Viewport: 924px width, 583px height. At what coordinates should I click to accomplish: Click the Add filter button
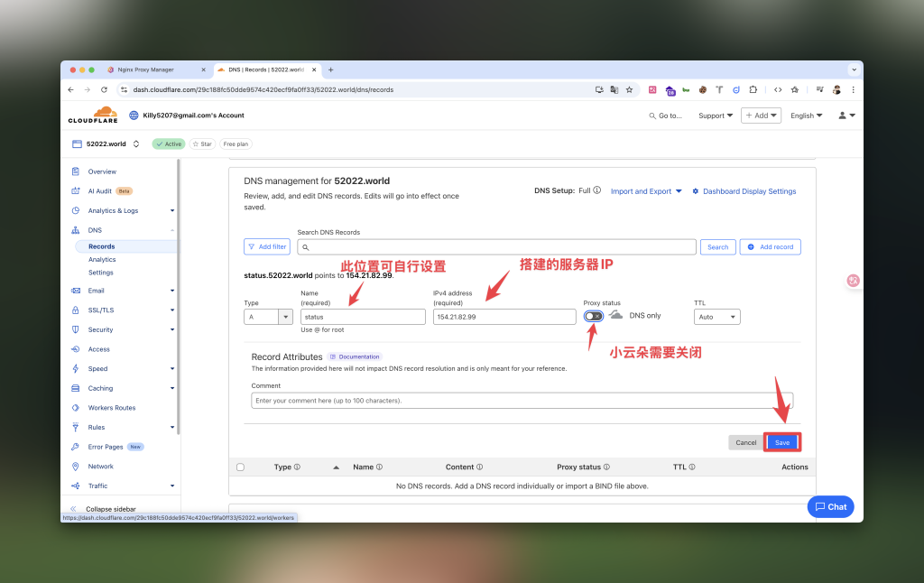click(x=267, y=247)
